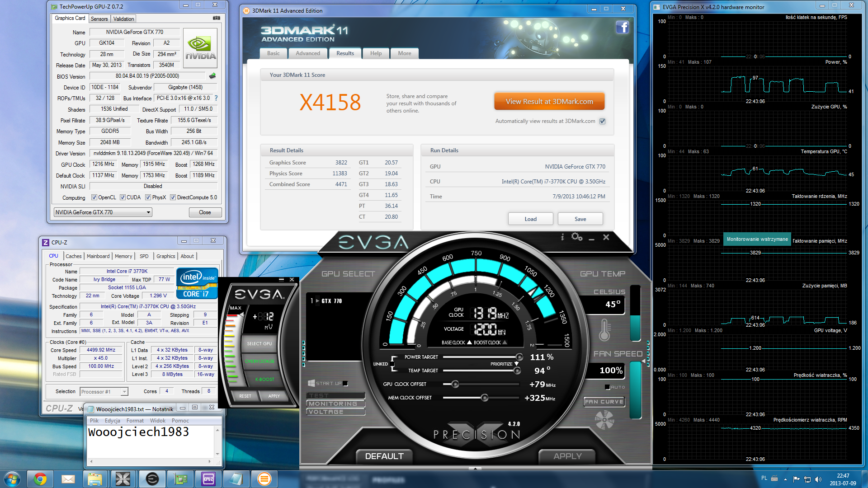Screen dimensions: 868x488
Task: Click the Intel Core i7 logo
Action: [197, 283]
